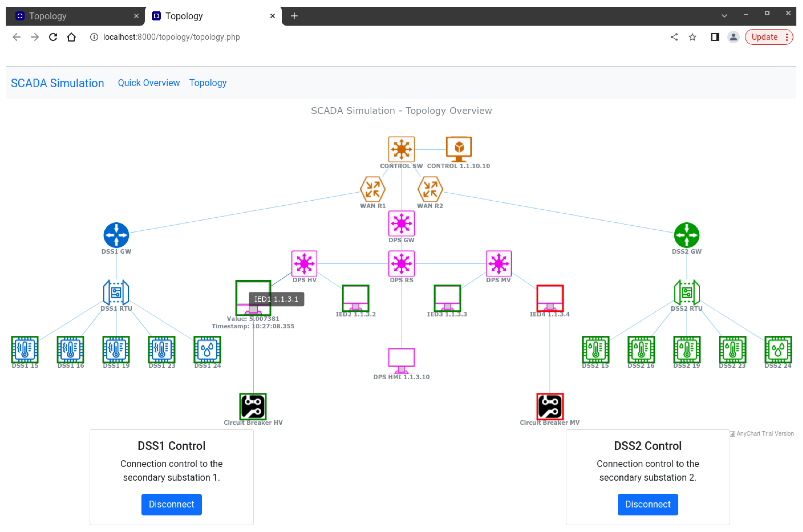
Task: Click the Circuit Breaker MV icon
Action: coord(550,406)
